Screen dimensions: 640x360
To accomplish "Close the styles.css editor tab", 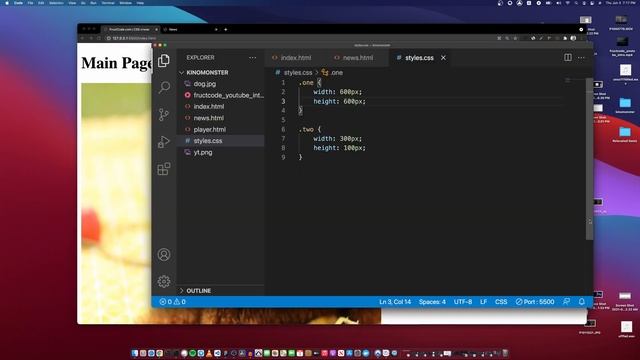I will [x=443, y=58].
